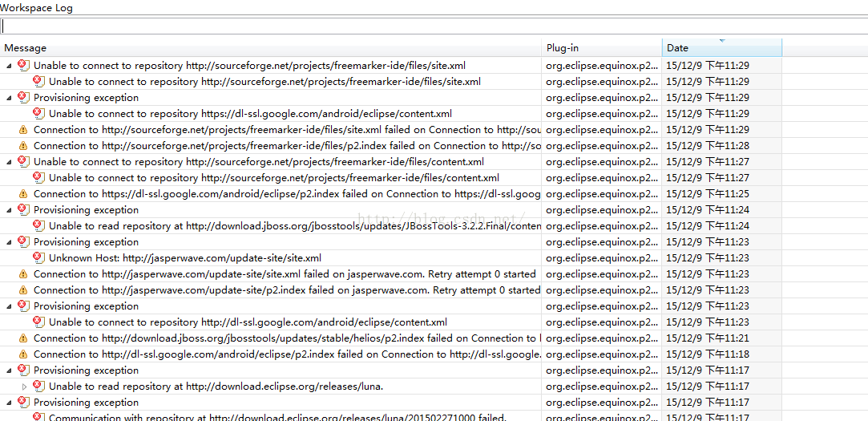Select JBossTools-3.2.2.Final unable to read repository message
This screenshot has height=421, width=868.
tap(295, 226)
